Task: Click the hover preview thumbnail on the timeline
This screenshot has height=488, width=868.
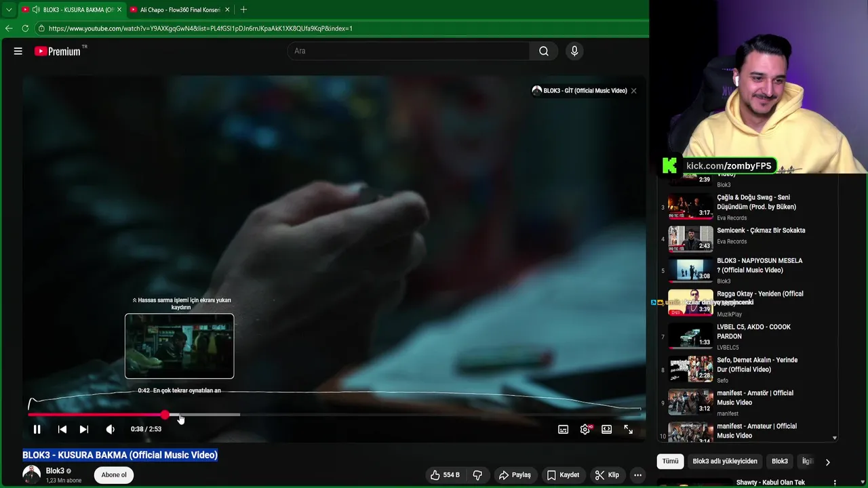Action: click(x=179, y=346)
